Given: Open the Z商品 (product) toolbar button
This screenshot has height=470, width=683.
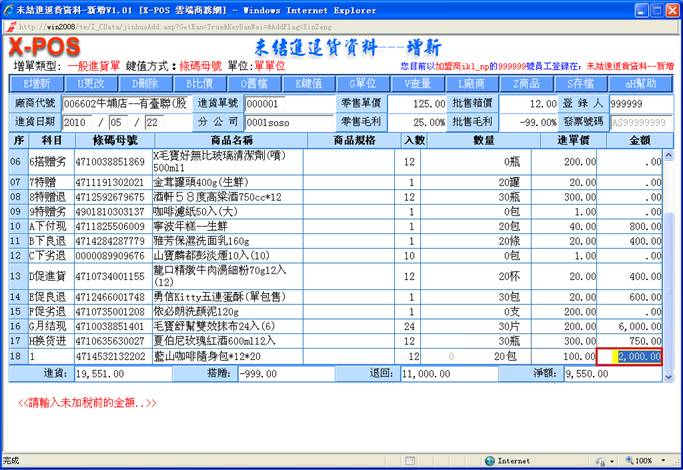Looking at the screenshot, I should [528, 83].
